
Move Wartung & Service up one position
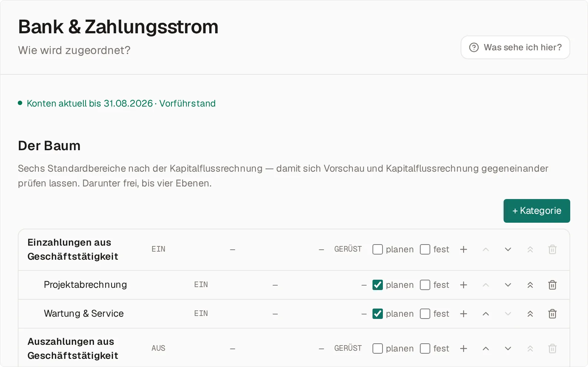click(486, 314)
